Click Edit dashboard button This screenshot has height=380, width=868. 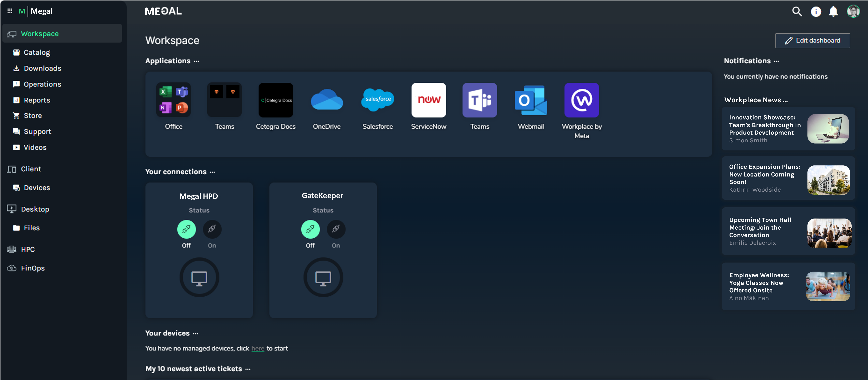[813, 40]
